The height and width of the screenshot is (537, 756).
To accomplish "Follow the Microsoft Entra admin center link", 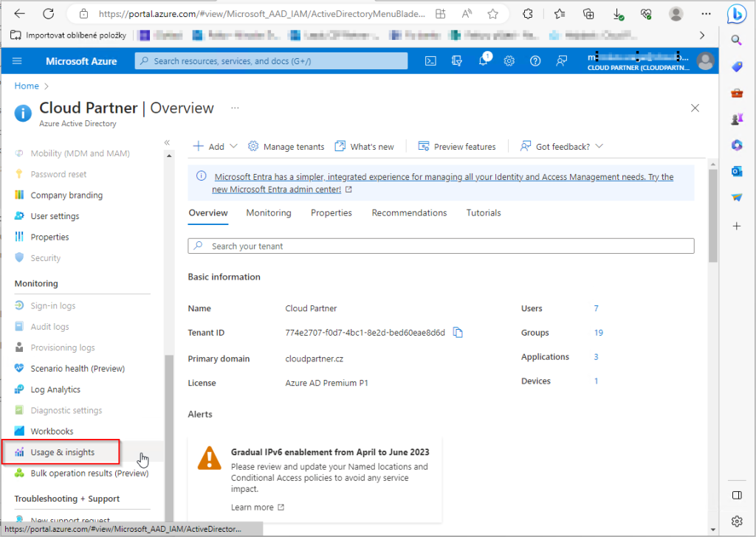I will pos(443,183).
